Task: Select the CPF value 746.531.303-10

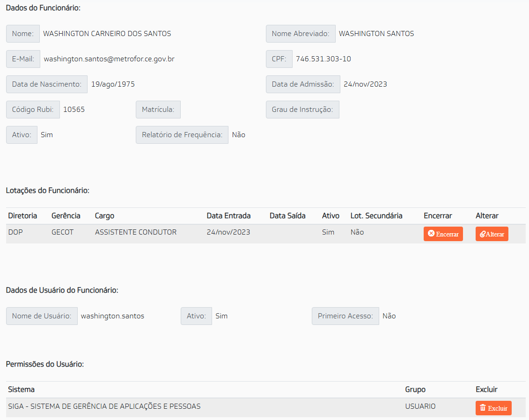Action: (x=323, y=59)
